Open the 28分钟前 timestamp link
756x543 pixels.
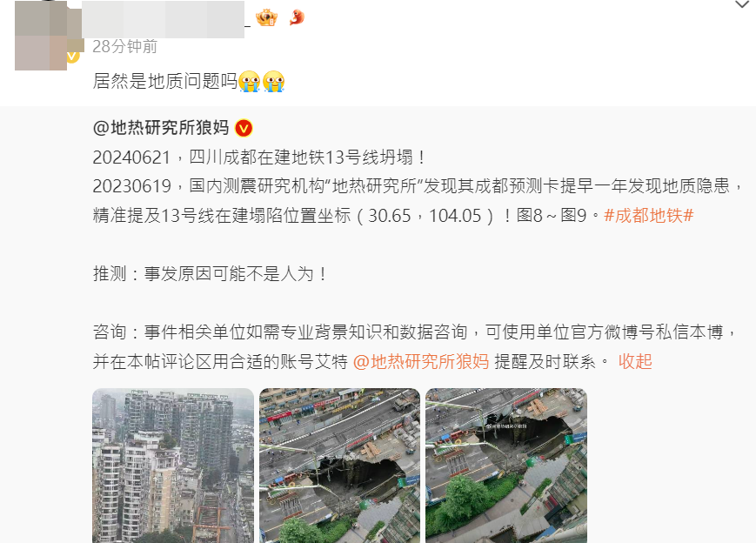click(125, 46)
